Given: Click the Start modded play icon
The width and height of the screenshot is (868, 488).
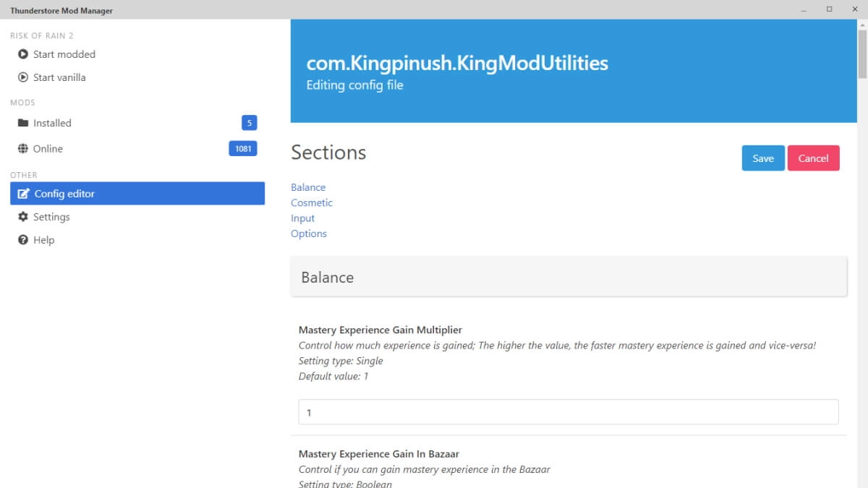Looking at the screenshot, I should (23, 53).
